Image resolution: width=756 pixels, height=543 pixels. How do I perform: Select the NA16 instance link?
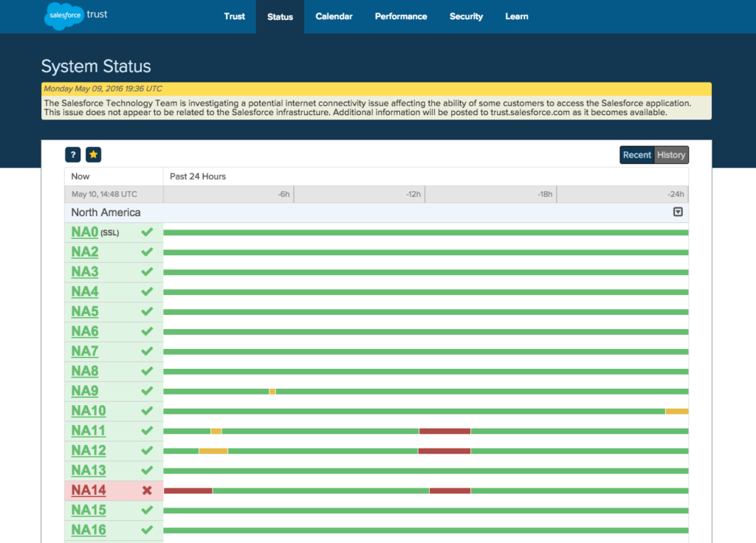click(89, 530)
